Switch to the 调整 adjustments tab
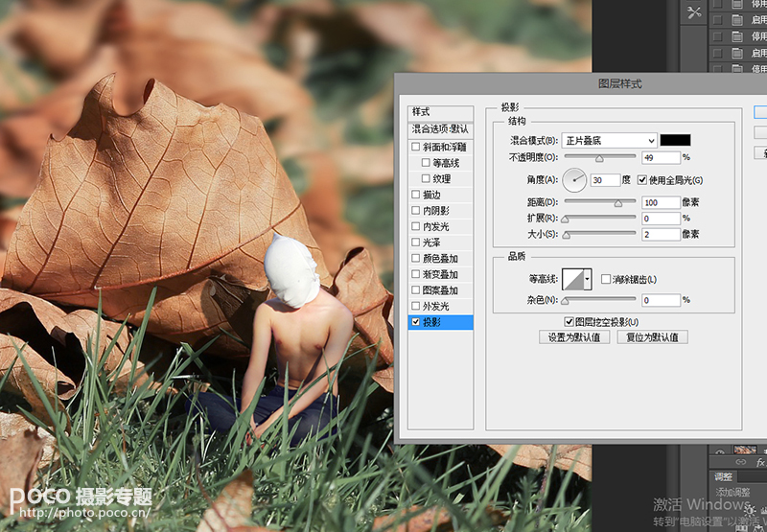This screenshot has width=767, height=532. pyautogui.click(x=723, y=476)
